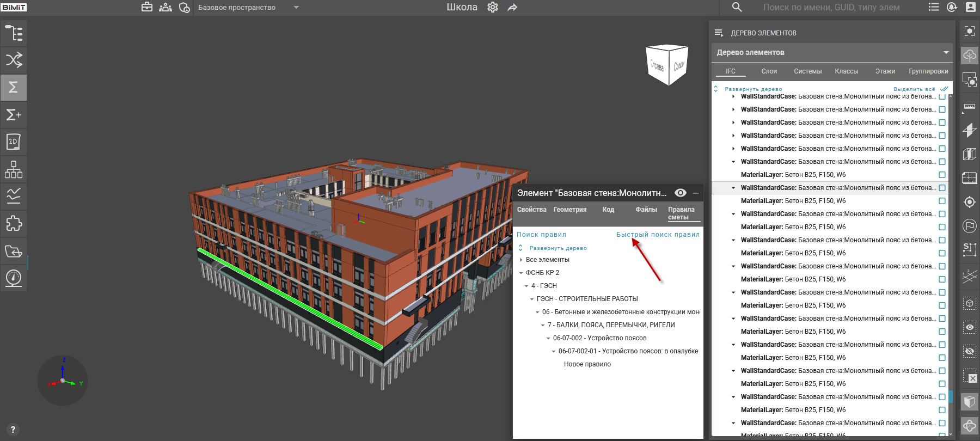
Task: Select the Sigma estimate tool
Action: click(x=14, y=87)
